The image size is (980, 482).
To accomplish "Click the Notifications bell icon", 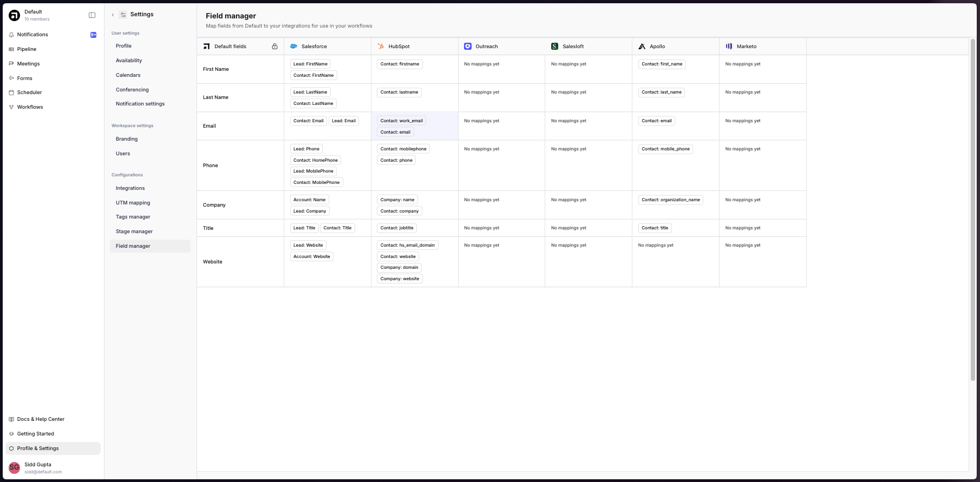I will (x=11, y=35).
